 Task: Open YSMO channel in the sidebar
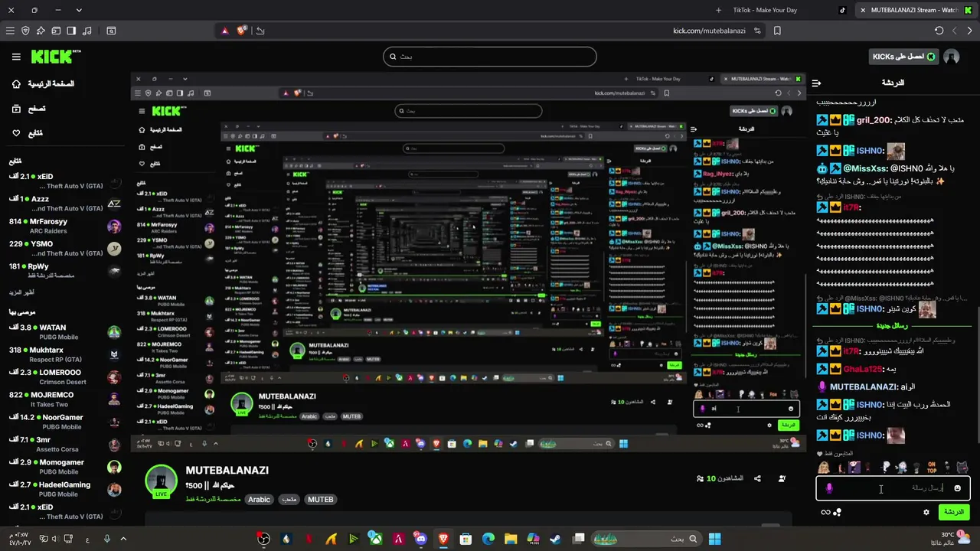[x=65, y=248]
